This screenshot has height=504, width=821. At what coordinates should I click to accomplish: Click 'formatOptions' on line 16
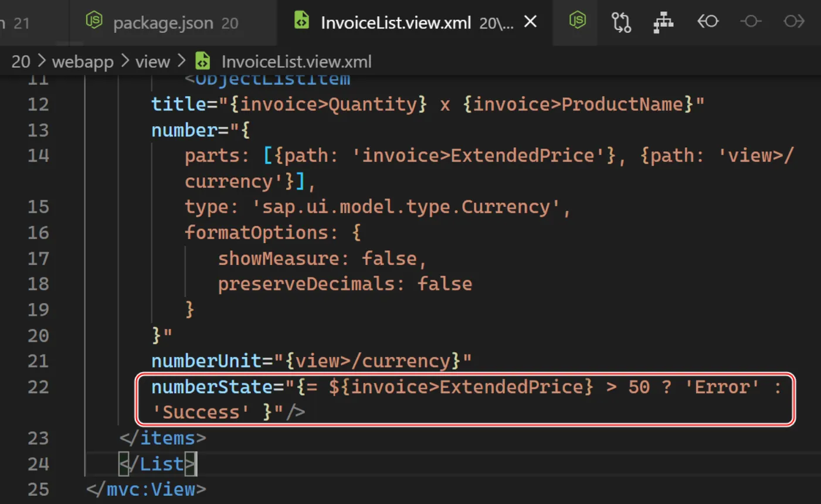pos(257,233)
